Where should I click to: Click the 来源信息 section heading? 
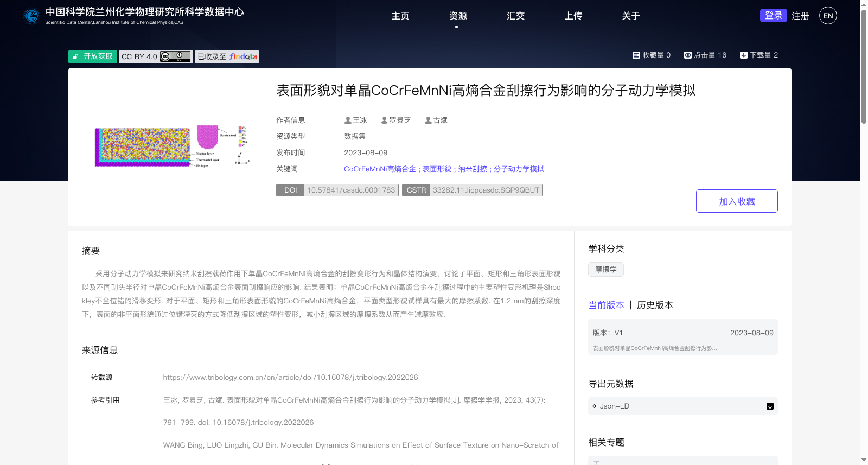point(100,350)
